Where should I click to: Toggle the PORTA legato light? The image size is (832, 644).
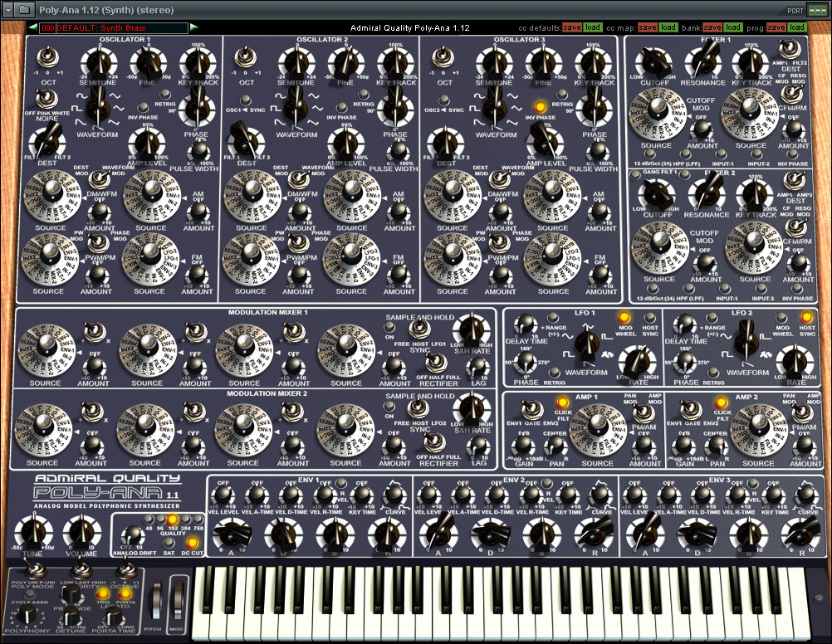pos(125,594)
